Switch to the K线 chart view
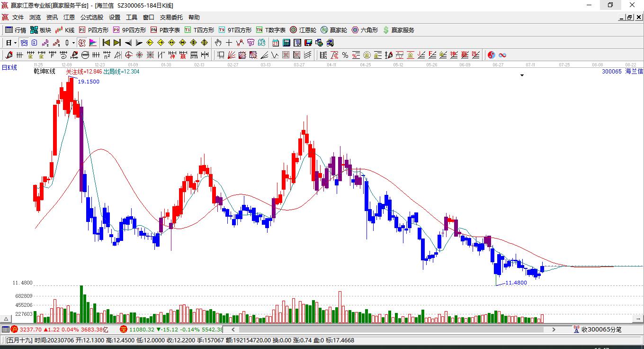 tap(65, 30)
